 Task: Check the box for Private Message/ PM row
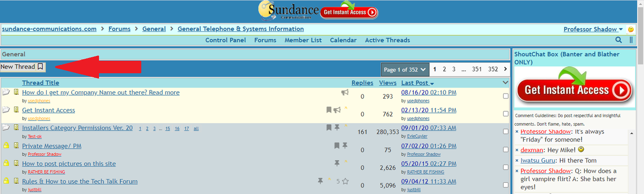pos(506,149)
